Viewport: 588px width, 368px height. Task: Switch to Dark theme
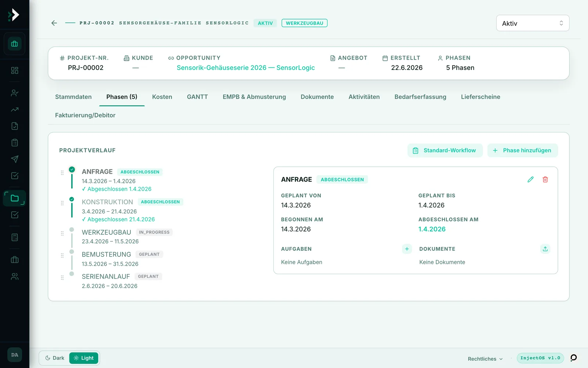click(54, 358)
